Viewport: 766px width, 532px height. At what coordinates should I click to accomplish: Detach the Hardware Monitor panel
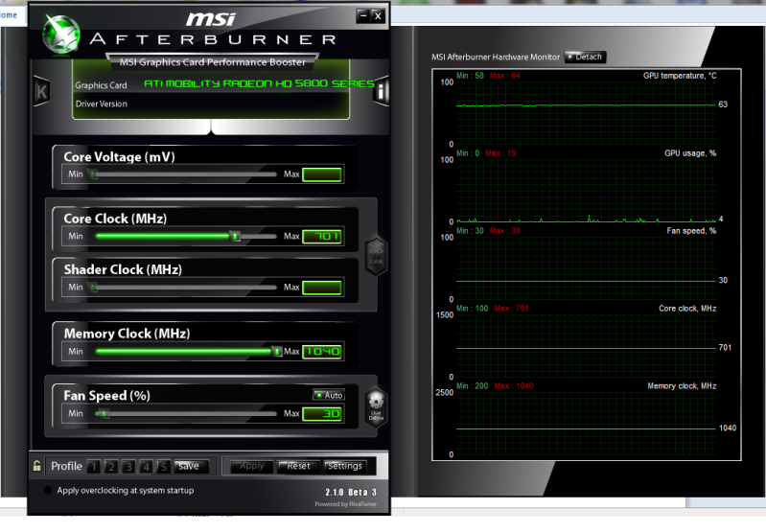click(585, 57)
